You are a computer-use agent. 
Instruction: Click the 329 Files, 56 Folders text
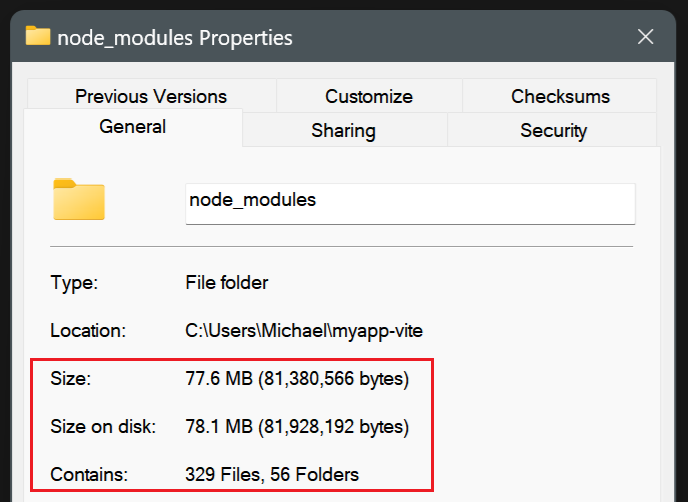click(272, 474)
